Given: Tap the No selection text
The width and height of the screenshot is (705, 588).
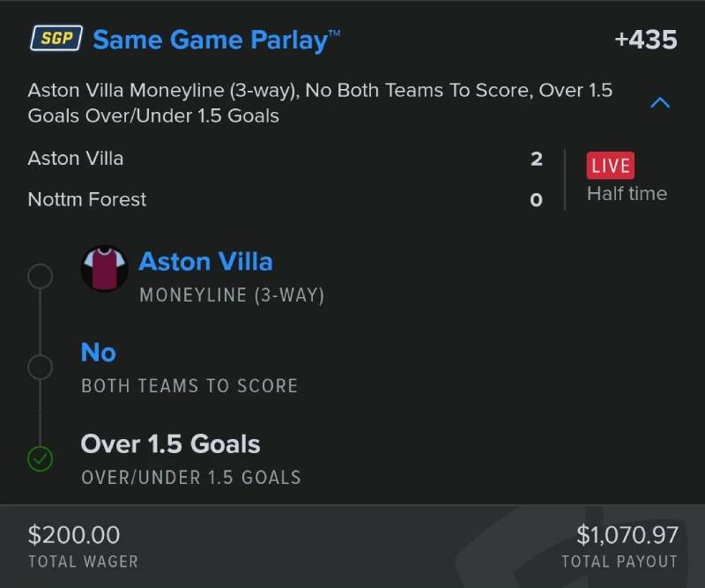Looking at the screenshot, I should 99,353.
